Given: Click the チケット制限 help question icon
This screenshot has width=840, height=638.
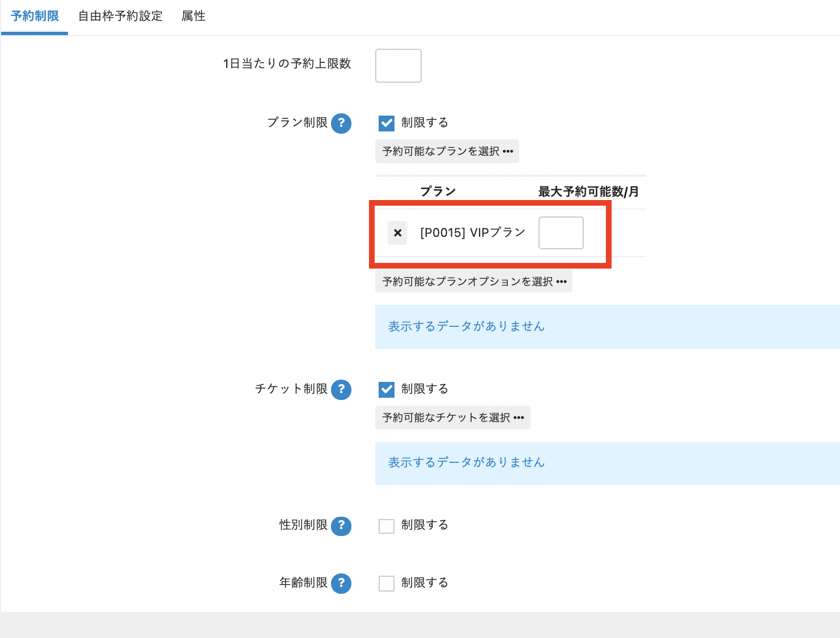Looking at the screenshot, I should tap(341, 389).
